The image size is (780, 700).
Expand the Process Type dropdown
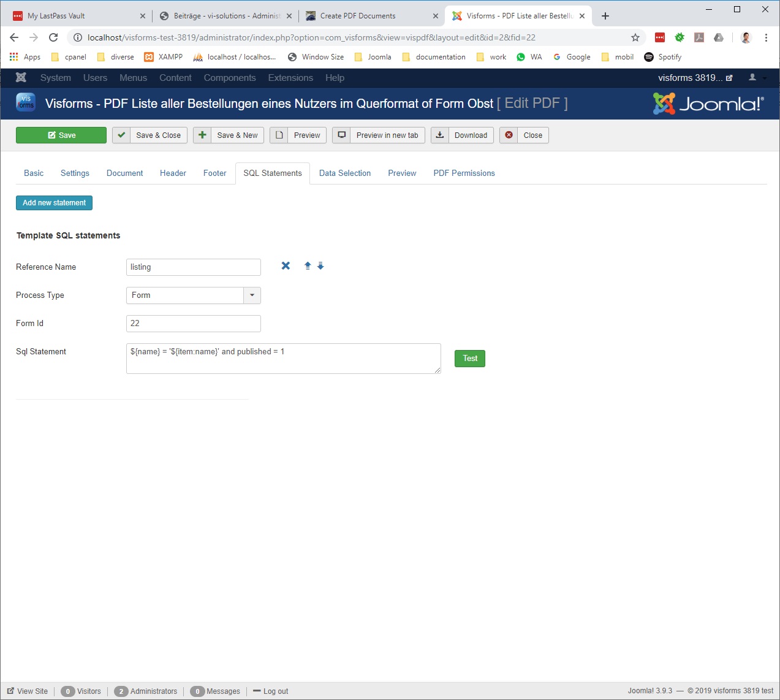[x=252, y=295]
